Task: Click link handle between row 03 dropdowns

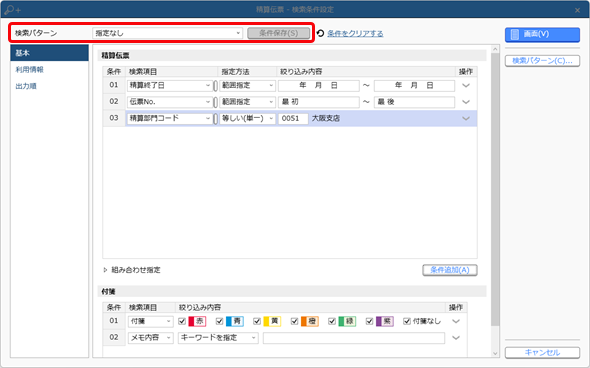Action: [215, 119]
